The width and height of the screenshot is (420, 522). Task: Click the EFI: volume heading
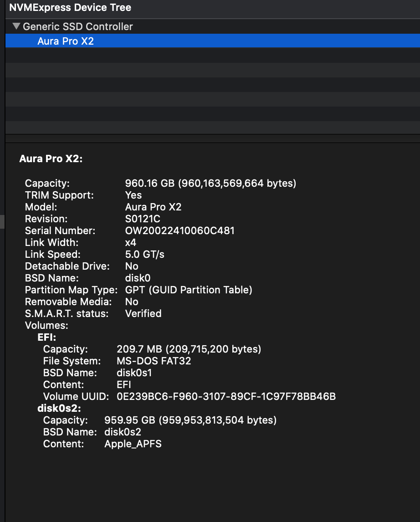47,337
